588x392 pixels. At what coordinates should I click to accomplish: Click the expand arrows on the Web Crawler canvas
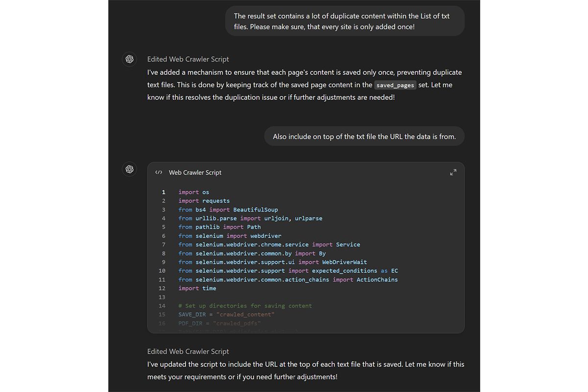coord(453,172)
